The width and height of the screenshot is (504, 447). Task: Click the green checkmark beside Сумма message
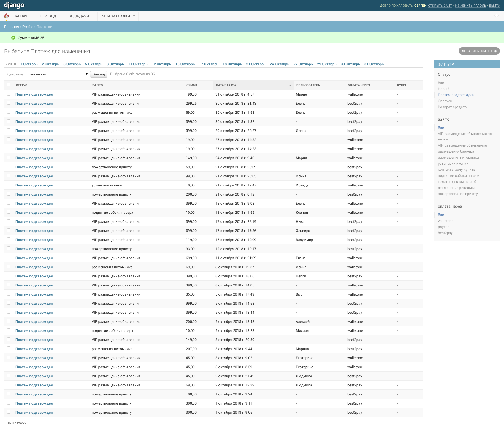tap(13, 38)
